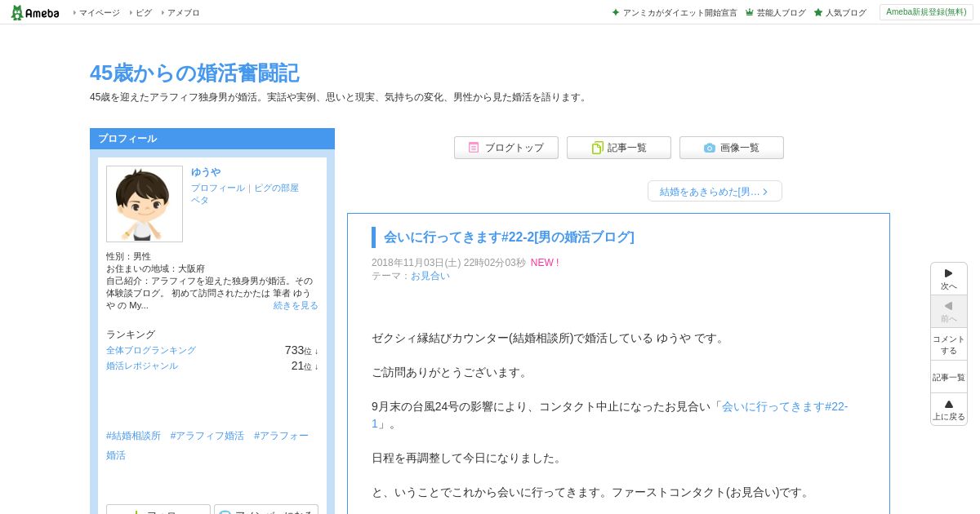Screen dimensions: 980x514
Task: Click コメントする in side navigation
Action: pos(949,344)
